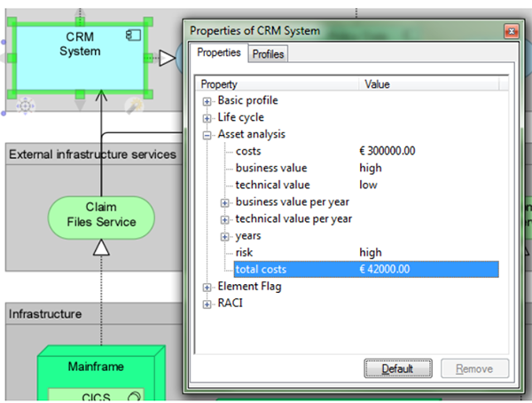Click the € 300000.00 costs value
This screenshot has height=403, width=532.
(387, 151)
